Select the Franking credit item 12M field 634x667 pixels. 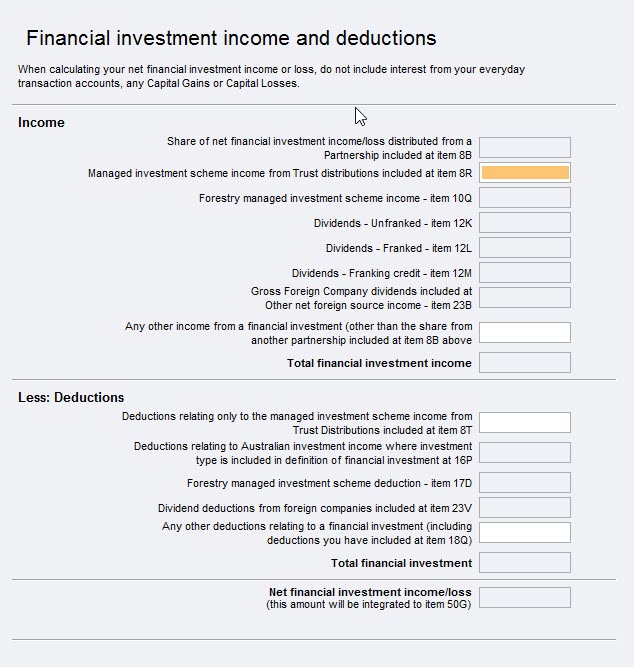point(524,273)
